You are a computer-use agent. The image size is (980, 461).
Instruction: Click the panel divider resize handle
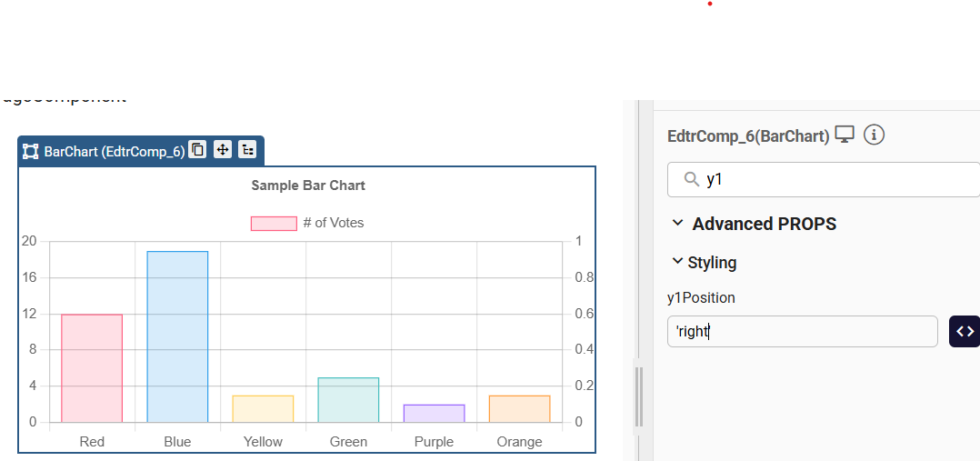point(638,396)
